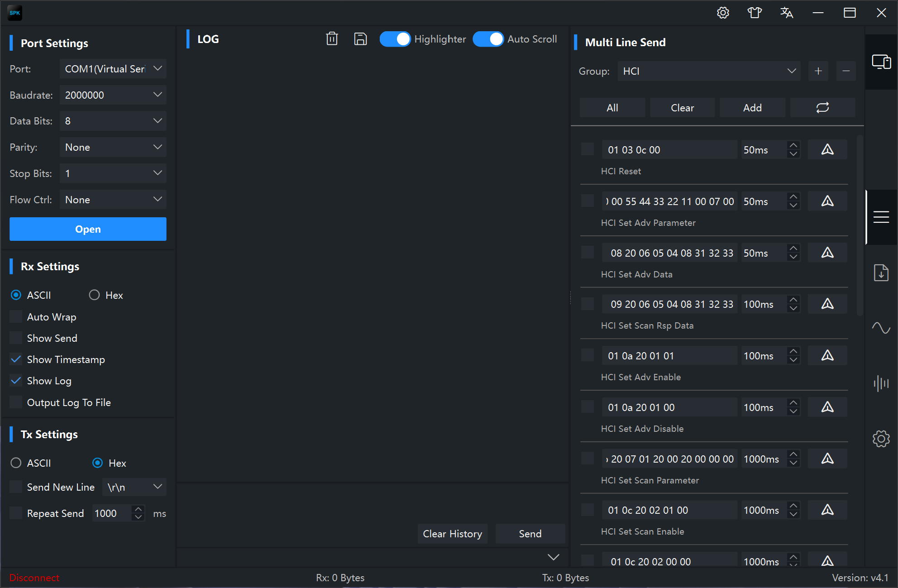Turn off the Highlighter switch
This screenshot has width=898, height=588.
coord(395,39)
